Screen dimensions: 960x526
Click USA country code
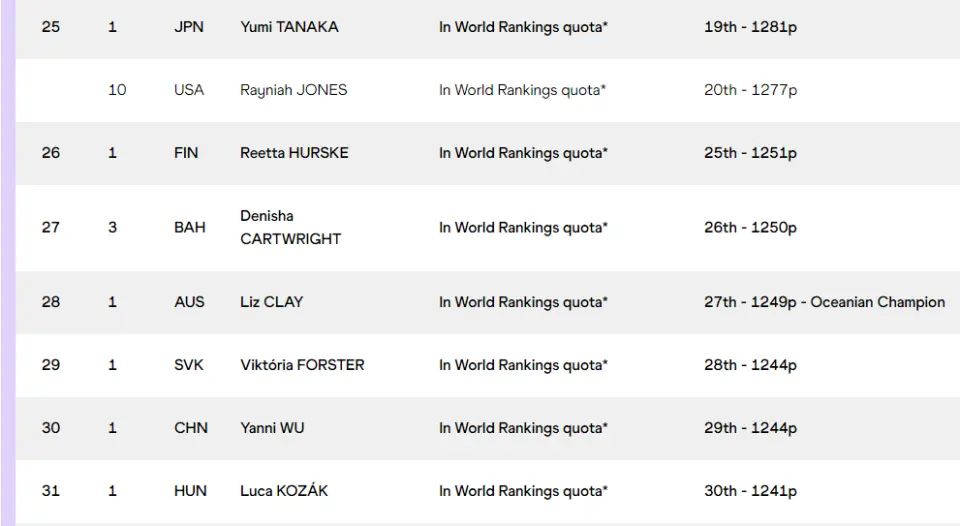189,90
